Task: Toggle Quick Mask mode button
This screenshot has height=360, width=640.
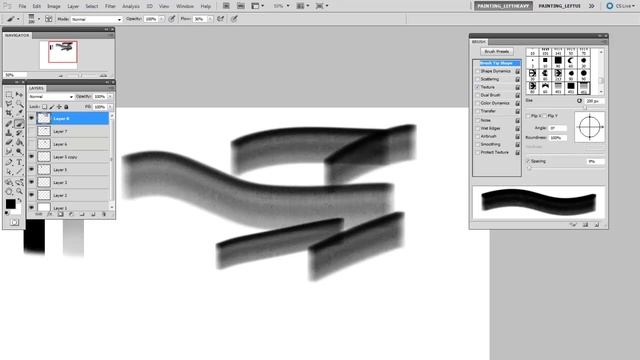Action: [x=14, y=222]
